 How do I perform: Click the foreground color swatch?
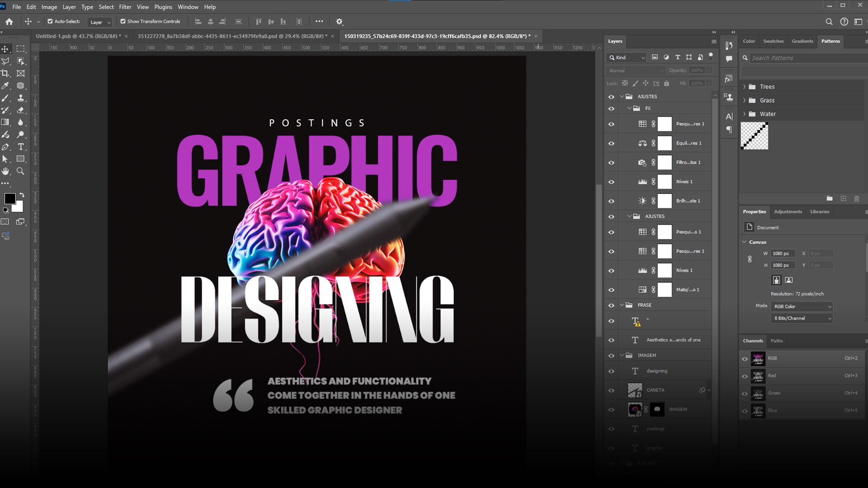tap(10, 198)
